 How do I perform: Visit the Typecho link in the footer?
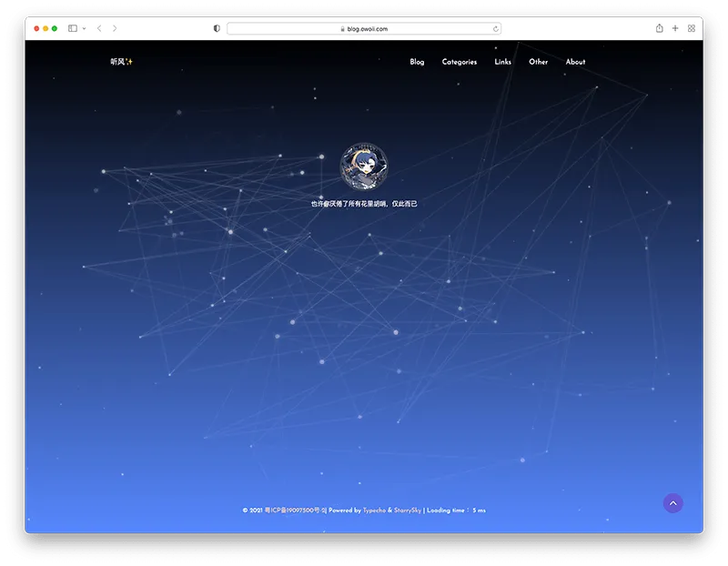[x=374, y=510]
